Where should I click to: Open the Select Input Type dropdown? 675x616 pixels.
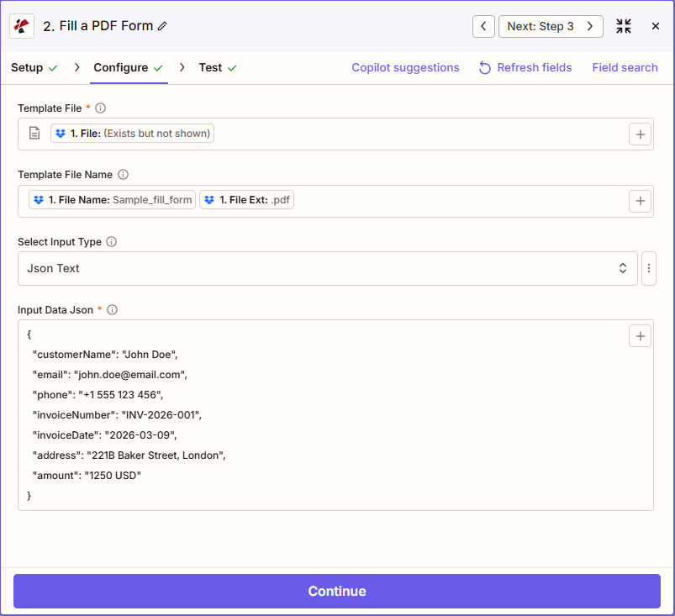(327, 269)
